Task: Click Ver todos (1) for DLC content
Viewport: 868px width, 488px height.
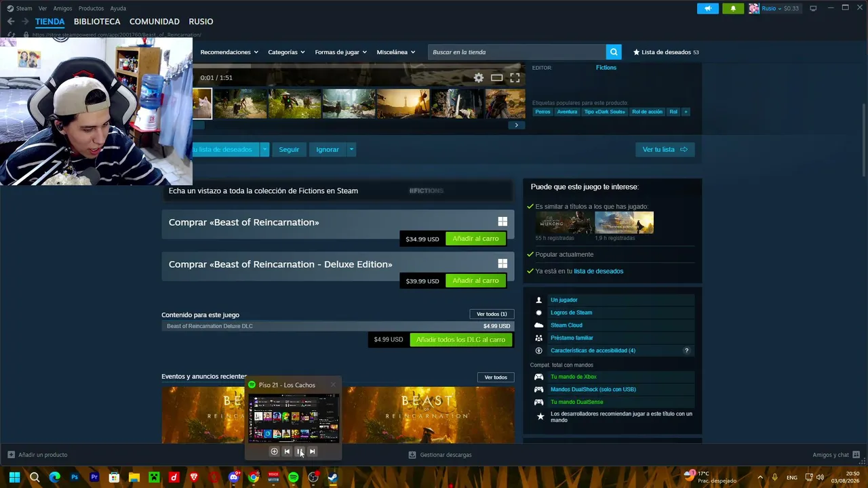Action: coord(492,314)
